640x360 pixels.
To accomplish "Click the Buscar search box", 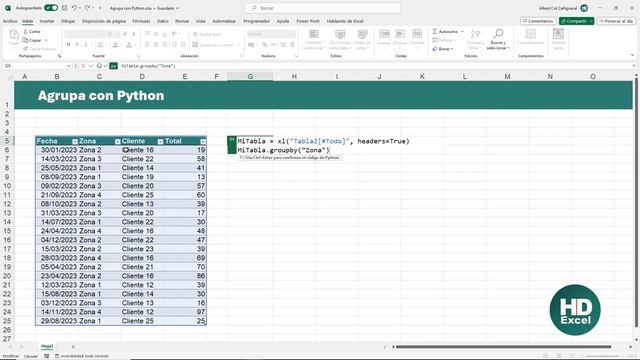I will coord(322,8).
